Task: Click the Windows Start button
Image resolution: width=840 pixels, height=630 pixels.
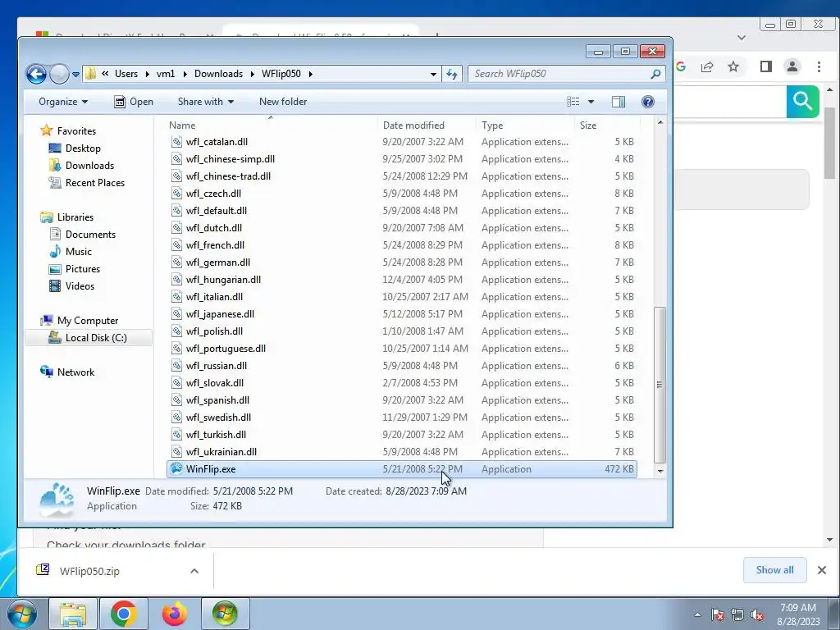Action: 22,614
